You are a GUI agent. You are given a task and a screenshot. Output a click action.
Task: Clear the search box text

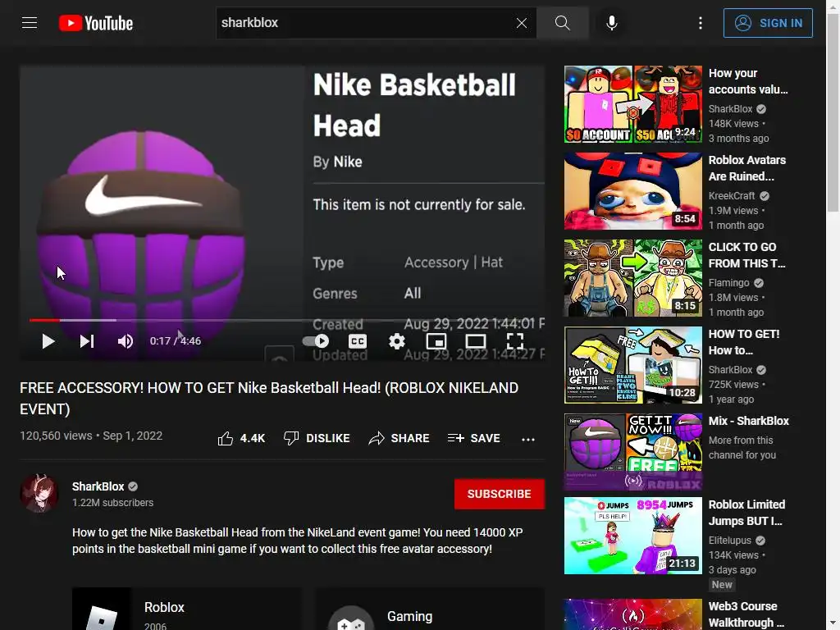click(x=521, y=23)
